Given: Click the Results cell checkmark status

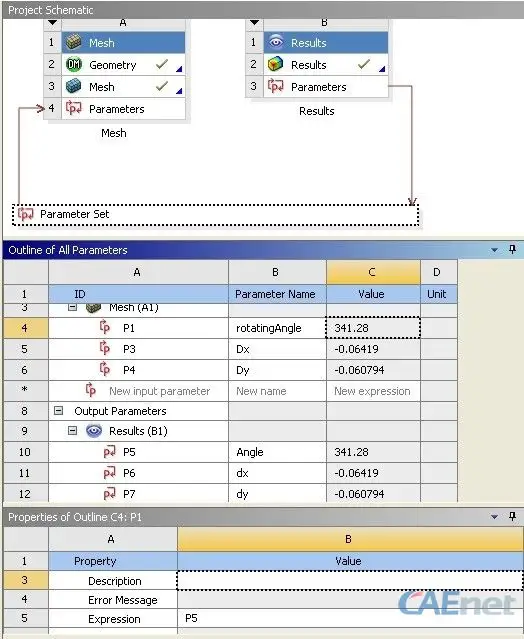Looking at the screenshot, I should pyautogui.click(x=364, y=64).
